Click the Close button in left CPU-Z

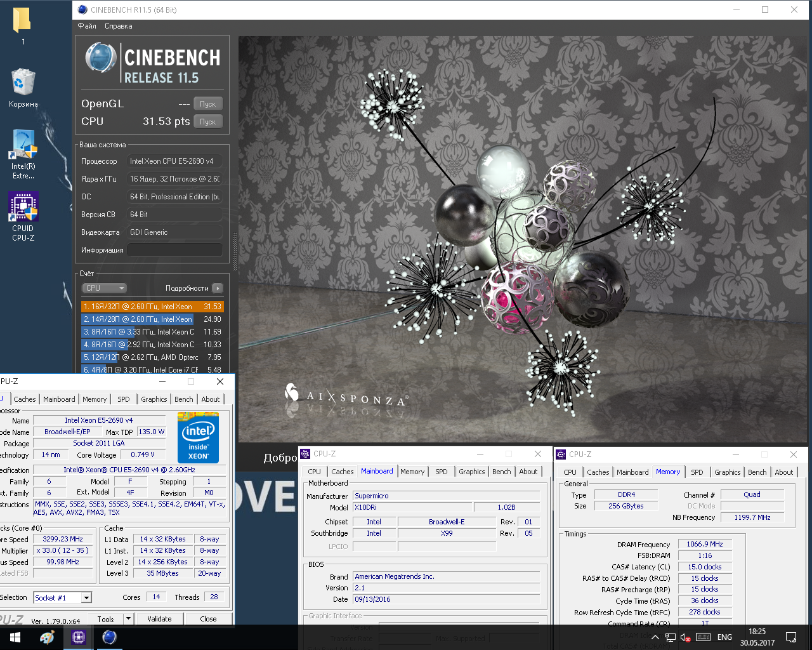208,619
